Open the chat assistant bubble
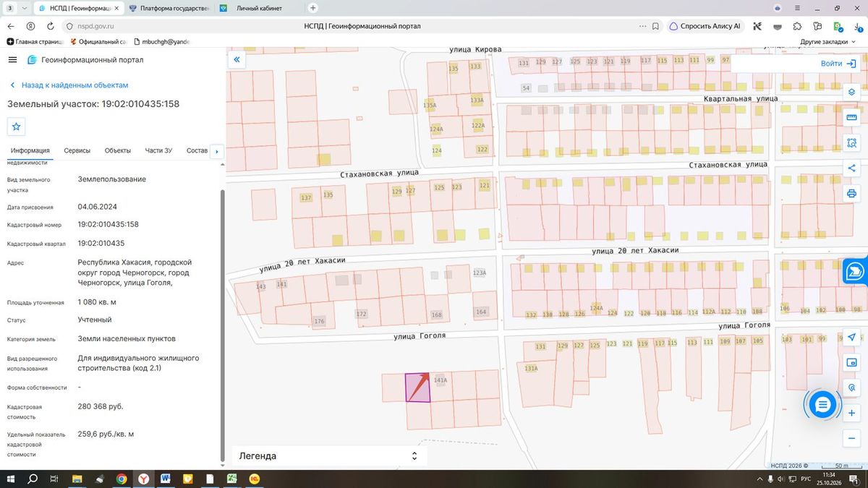 [x=822, y=405]
